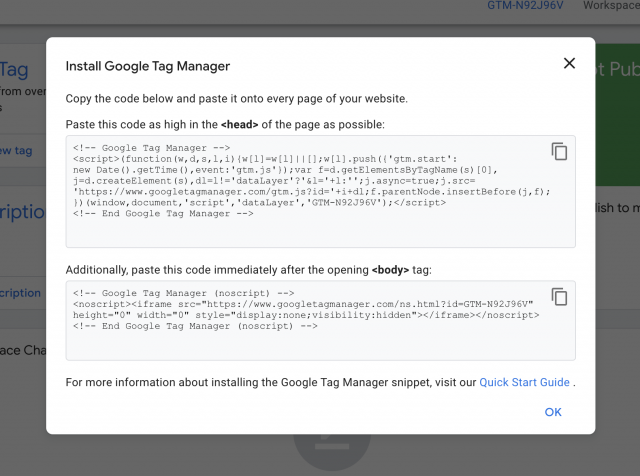Confirm with the OK button
Viewport: 640px width, 476px height.
[553, 412]
